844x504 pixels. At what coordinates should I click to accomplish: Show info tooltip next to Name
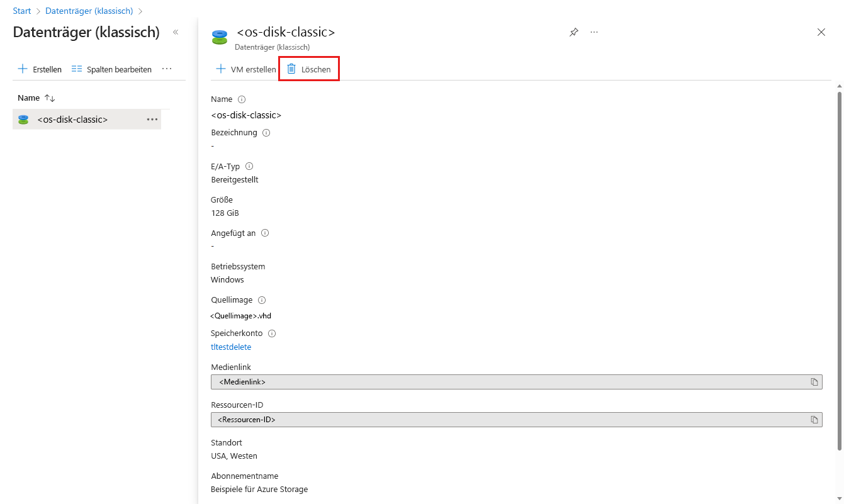pos(242,99)
